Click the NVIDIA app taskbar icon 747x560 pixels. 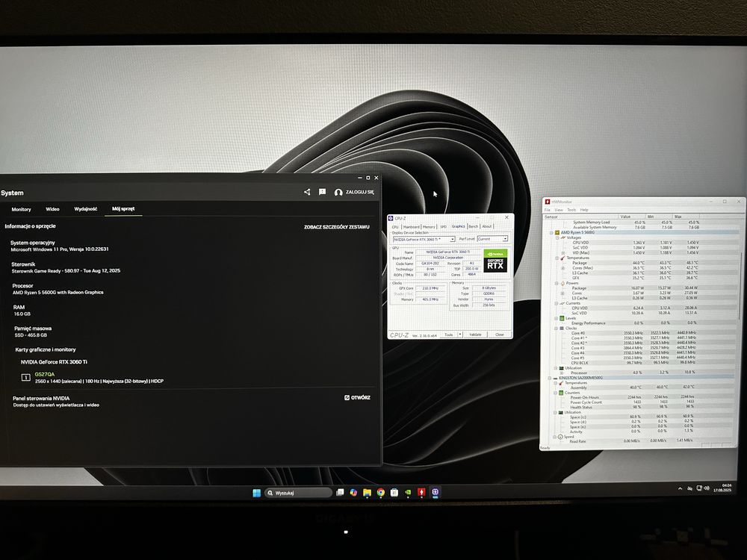(x=408, y=492)
